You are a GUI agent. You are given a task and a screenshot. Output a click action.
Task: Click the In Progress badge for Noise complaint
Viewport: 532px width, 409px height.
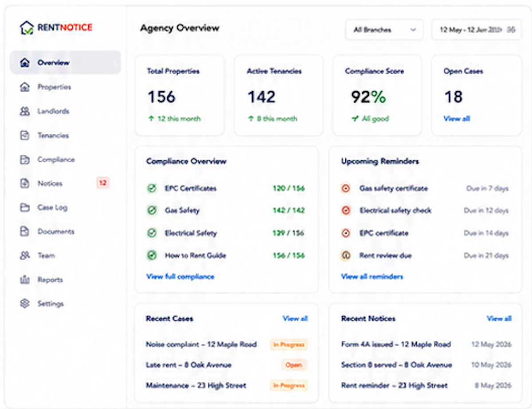289,344
